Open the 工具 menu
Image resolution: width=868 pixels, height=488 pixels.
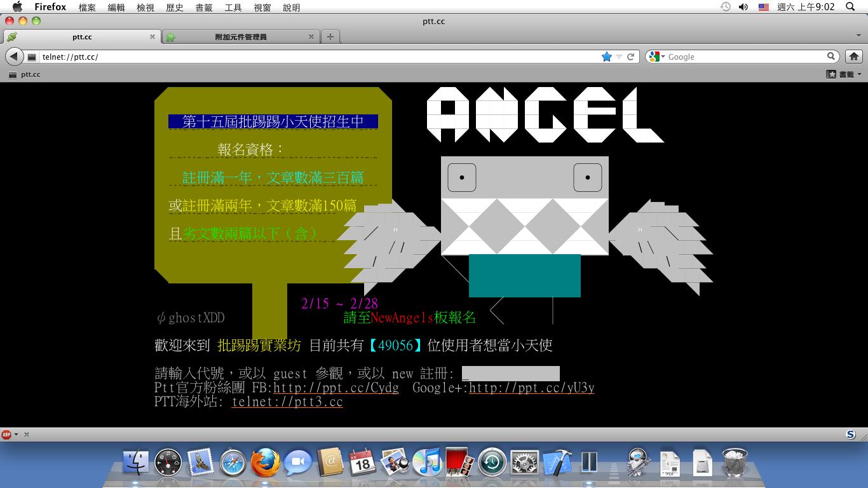click(x=233, y=8)
